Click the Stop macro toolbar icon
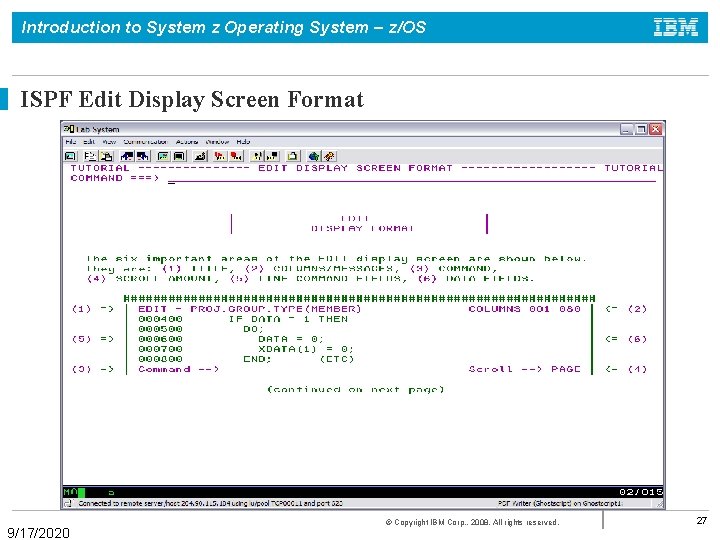This screenshot has height=540, width=720. point(236,156)
